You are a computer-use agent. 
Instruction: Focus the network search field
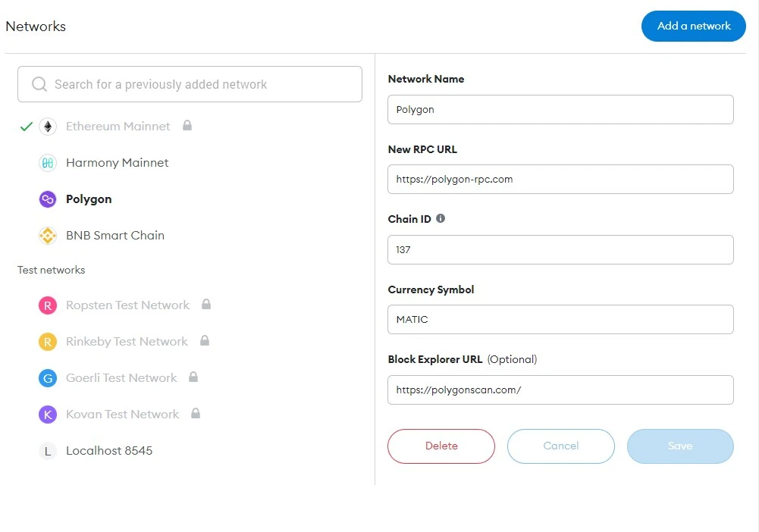coord(190,84)
